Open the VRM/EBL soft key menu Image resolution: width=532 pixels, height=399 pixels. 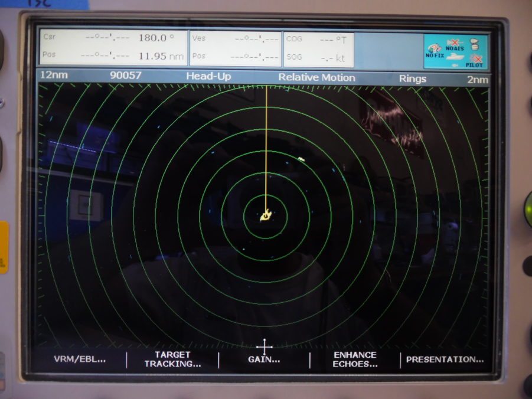tap(80, 359)
